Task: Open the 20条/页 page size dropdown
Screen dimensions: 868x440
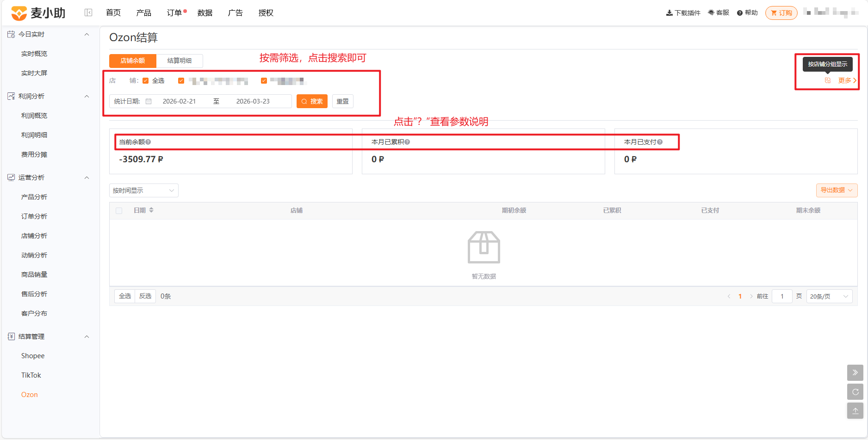Action: point(829,296)
